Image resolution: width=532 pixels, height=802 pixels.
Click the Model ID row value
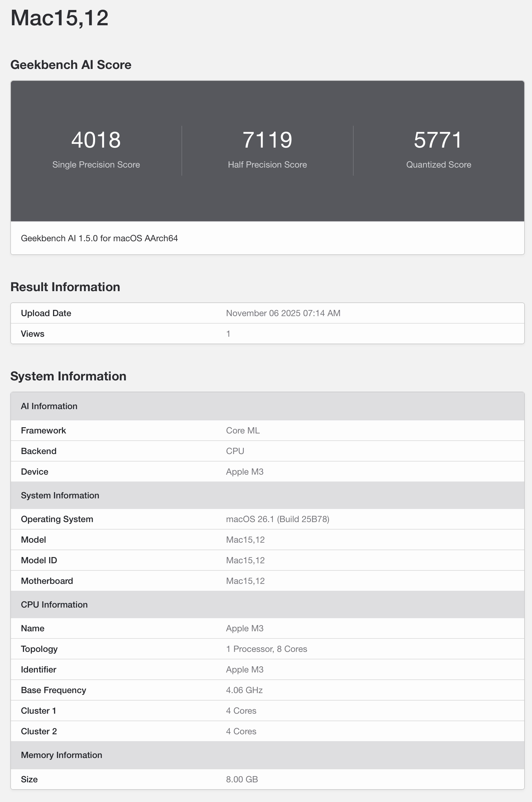(245, 560)
